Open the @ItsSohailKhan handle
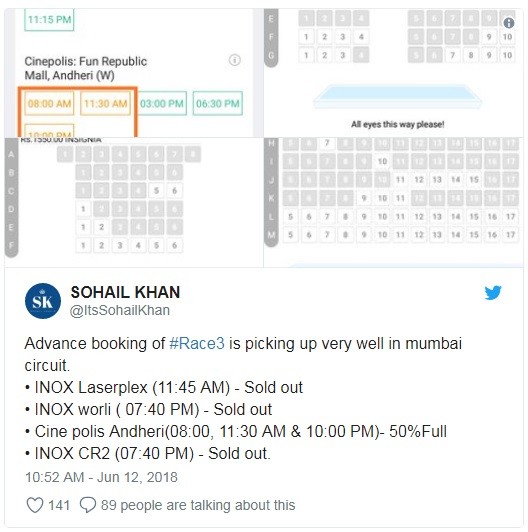 click(120, 310)
